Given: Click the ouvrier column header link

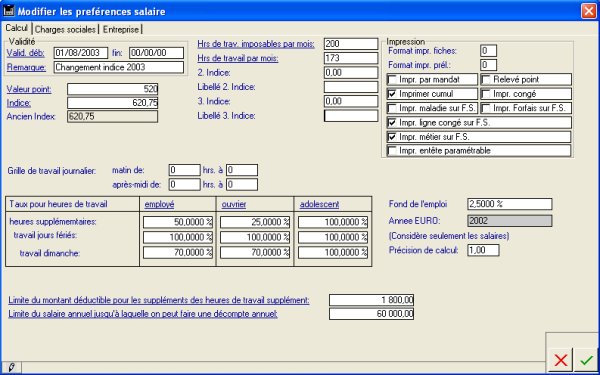Looking at the screenshot, I should coord(234,204).
